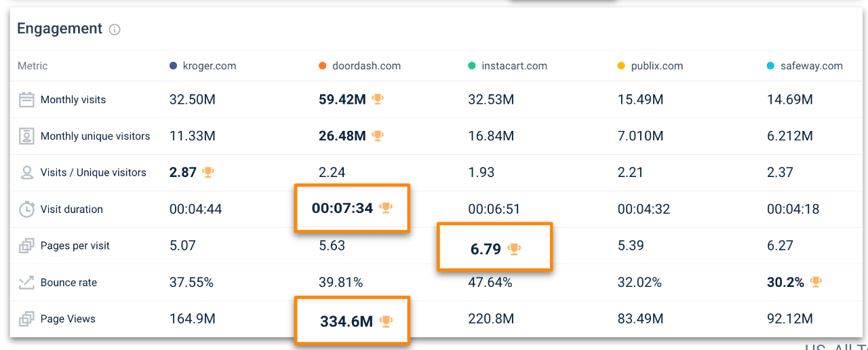Screen dimensions: 868x350
Task: Click the Visits / Unique visitors label
Action: click(x=94, y=173)
